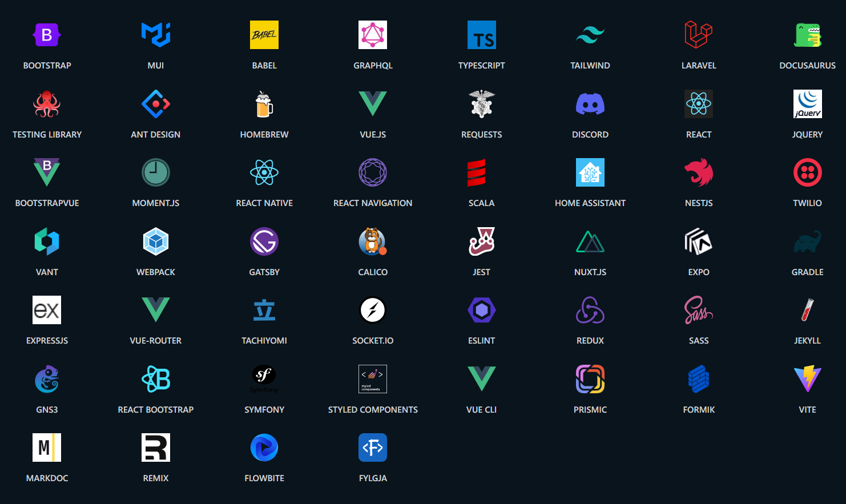
Task: Select the Testing Library octopus icon
Action: pyautogui.click(x=47, y=104)
